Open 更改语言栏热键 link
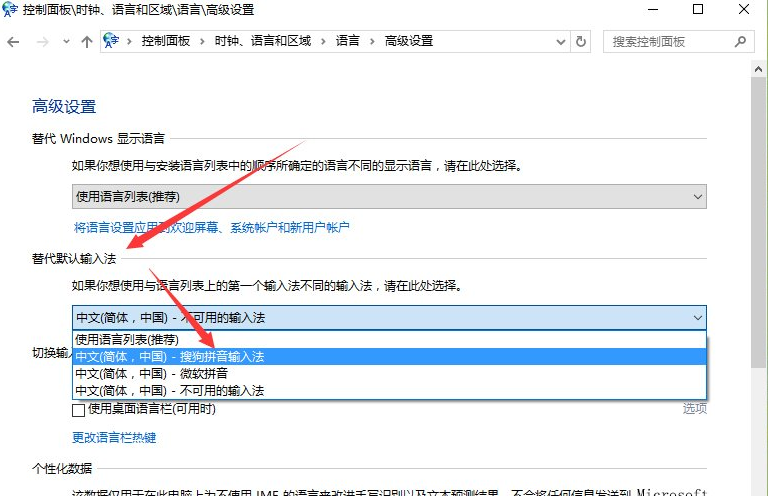Viewport: 768px width, 496px height. [x=114, y=437]
